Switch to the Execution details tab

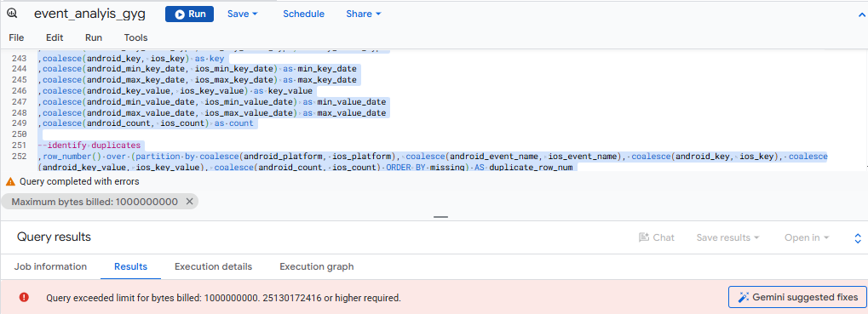click(x=213, y=266)
